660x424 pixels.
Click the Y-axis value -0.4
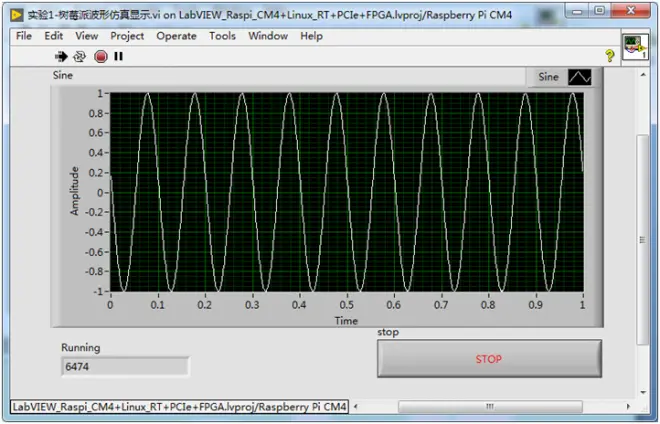pyautogui.click(x=94, y=232)
